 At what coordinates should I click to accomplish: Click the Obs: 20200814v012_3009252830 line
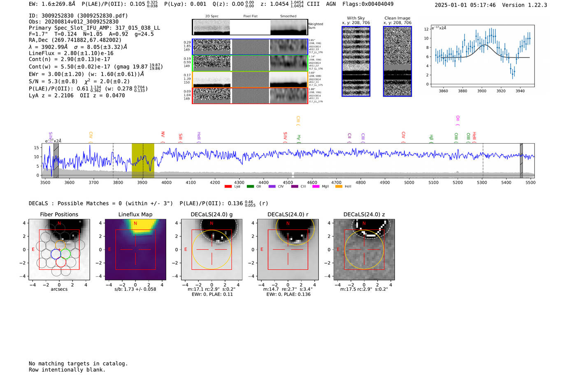74,22
